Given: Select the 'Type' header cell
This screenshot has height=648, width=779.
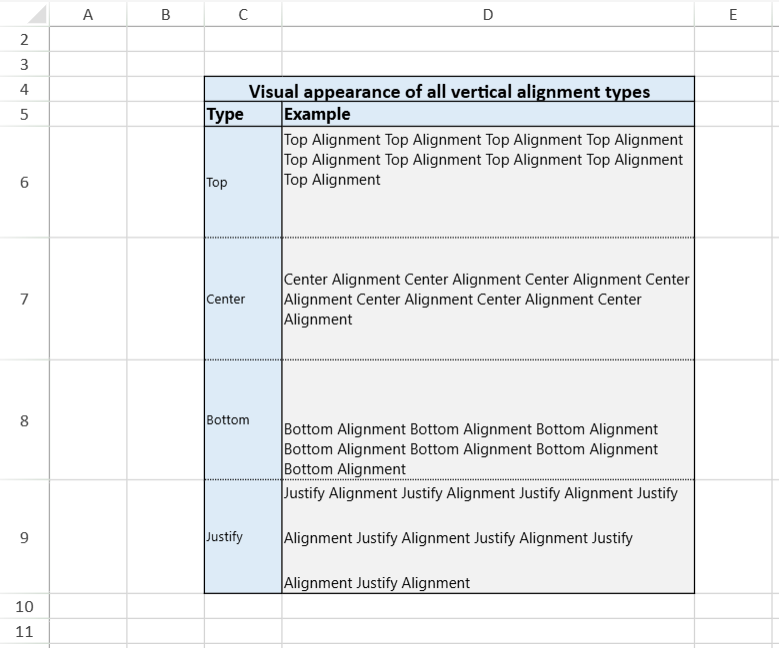Looking at the screenshot, I should (243, 114).
